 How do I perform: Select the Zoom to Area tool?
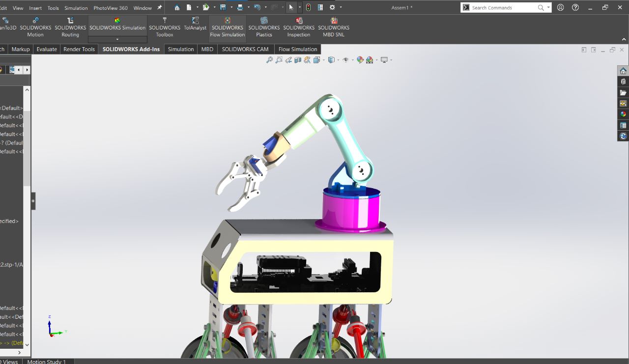point(279,60)
